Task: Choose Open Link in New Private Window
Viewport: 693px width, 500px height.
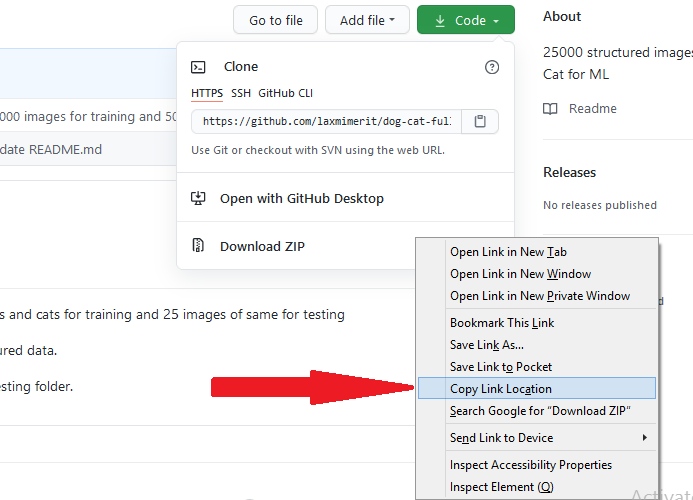Action: click(537, 296)
